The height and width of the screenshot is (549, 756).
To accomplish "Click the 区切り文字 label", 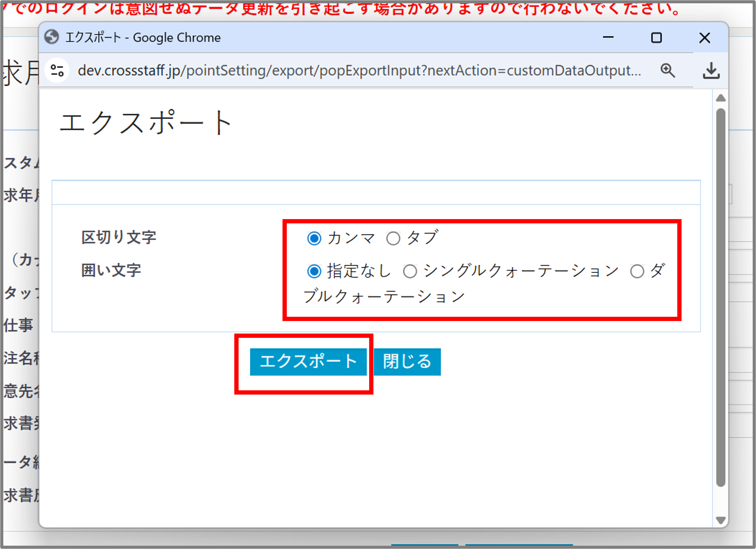I will 119,237.
